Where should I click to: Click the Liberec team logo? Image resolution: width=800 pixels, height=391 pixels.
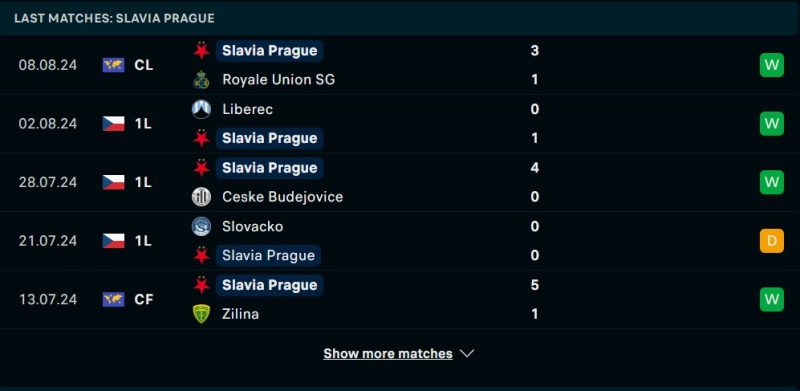tap(201, 109)
